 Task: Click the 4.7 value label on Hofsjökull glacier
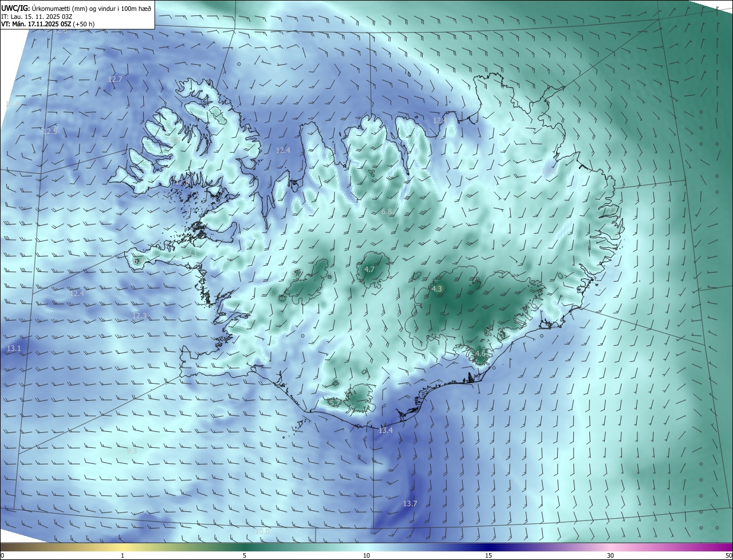[x=369, y=269]
